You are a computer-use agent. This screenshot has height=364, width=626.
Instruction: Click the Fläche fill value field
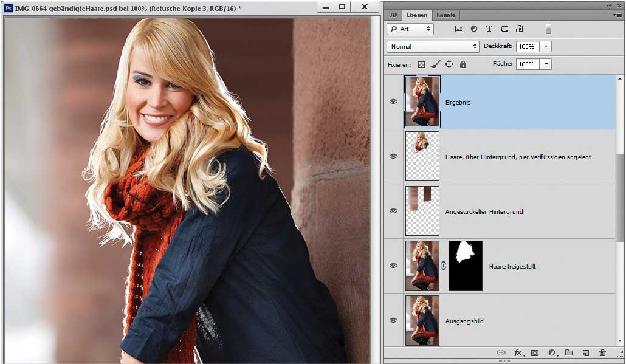pyautogui.click(x=527, y=64)
